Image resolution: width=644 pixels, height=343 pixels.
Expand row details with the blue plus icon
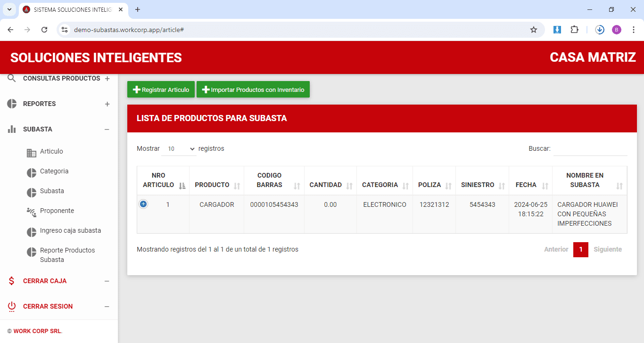pos(143,204)
